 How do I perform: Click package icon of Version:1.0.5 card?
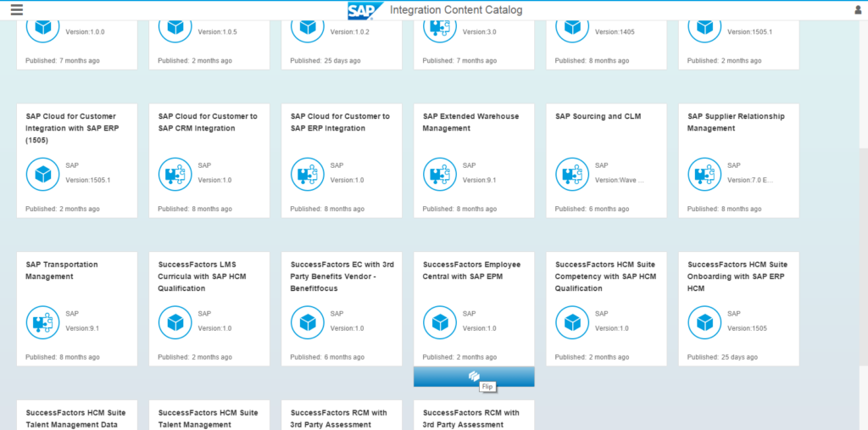pyautogui.click(x=175, y=28)
